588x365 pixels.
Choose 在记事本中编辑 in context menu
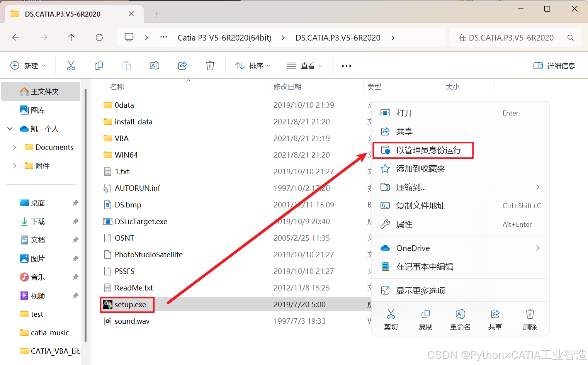click(x=461, y=267)
